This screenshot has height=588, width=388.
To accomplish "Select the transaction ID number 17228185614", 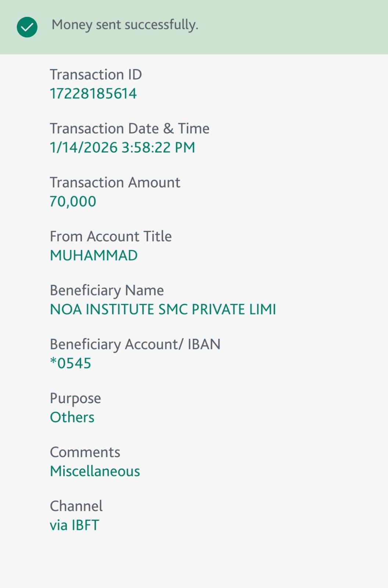I will point(93,94).
